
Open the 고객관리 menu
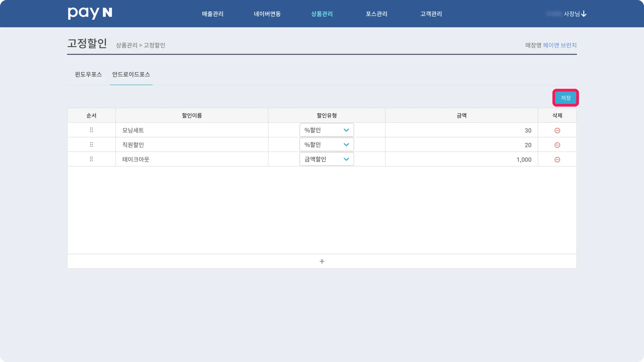pos(431,14)
